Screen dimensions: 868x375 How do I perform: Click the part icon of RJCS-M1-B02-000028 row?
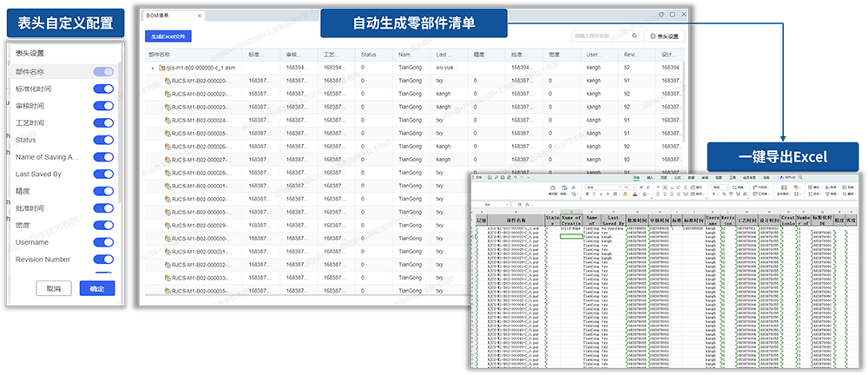point(168,173)
